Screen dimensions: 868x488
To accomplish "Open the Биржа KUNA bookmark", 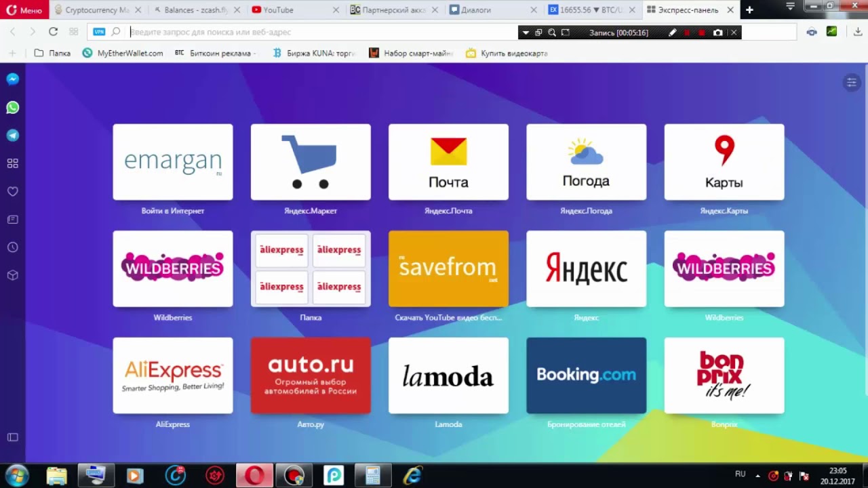I will [314, 53].
